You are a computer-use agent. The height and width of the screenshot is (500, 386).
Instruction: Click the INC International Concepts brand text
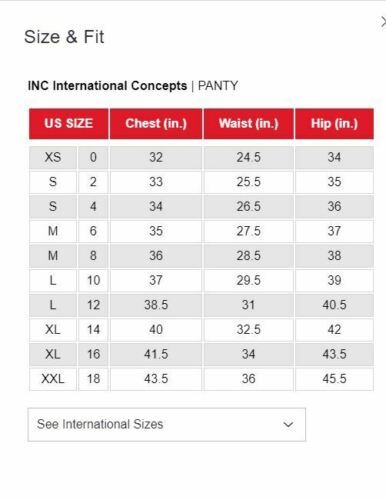click(107, 86)
